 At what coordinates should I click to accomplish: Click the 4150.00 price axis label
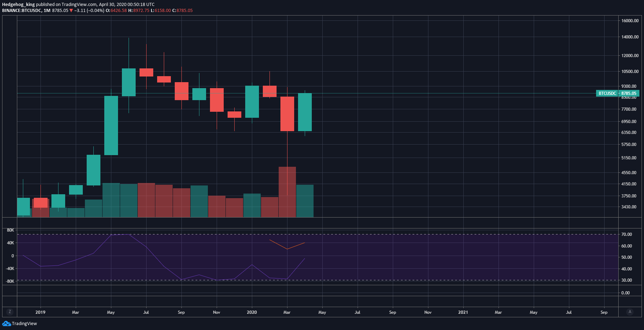tap(629, 184)
